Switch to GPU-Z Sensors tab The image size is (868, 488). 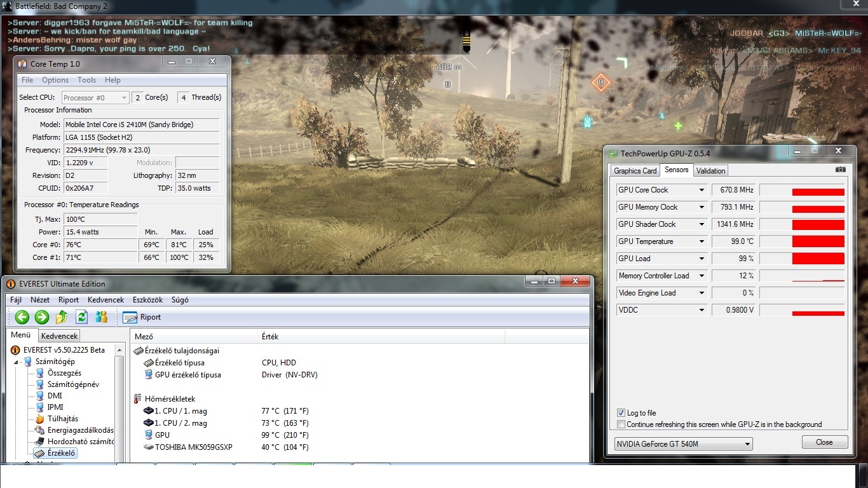pyautogui.click(x=676, y=170)
